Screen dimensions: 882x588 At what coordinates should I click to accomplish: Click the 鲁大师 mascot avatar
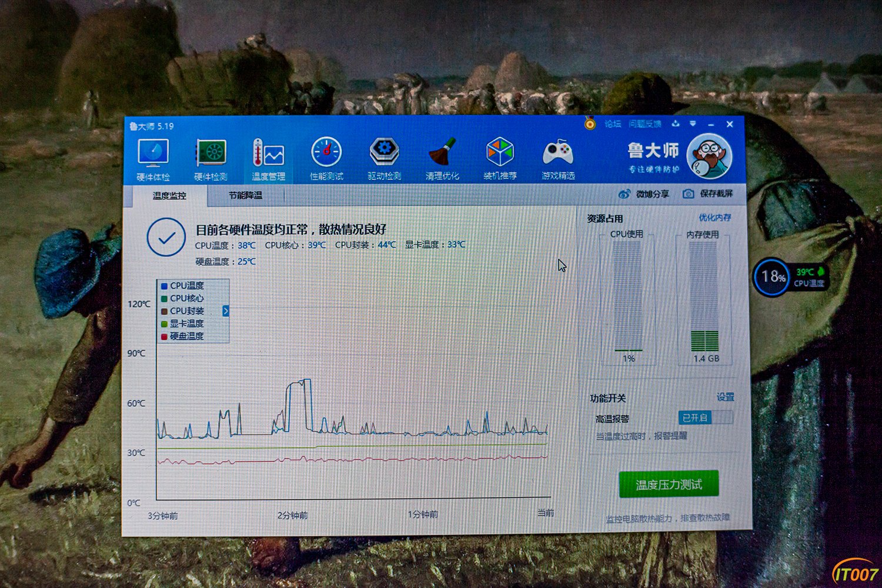point(709,156)
